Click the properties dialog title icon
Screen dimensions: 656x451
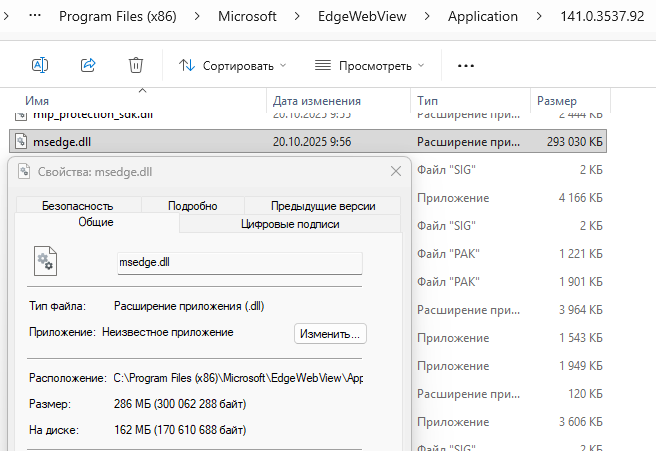24,172
